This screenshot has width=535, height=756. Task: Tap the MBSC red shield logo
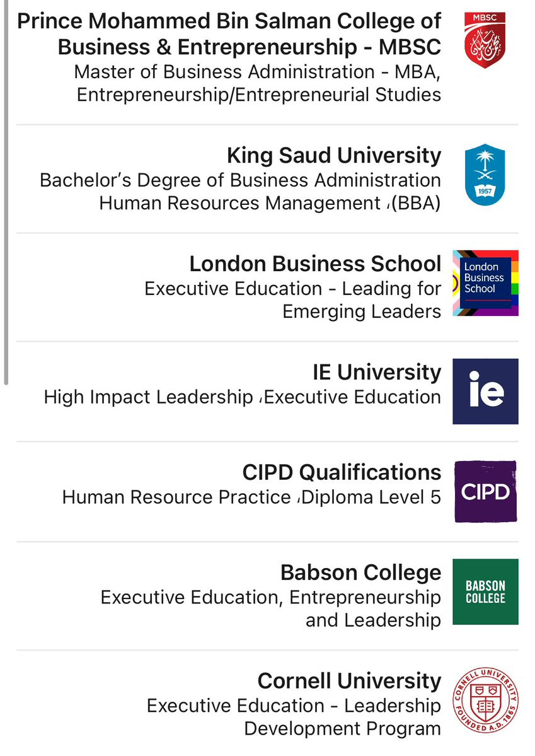pos(485,40)
